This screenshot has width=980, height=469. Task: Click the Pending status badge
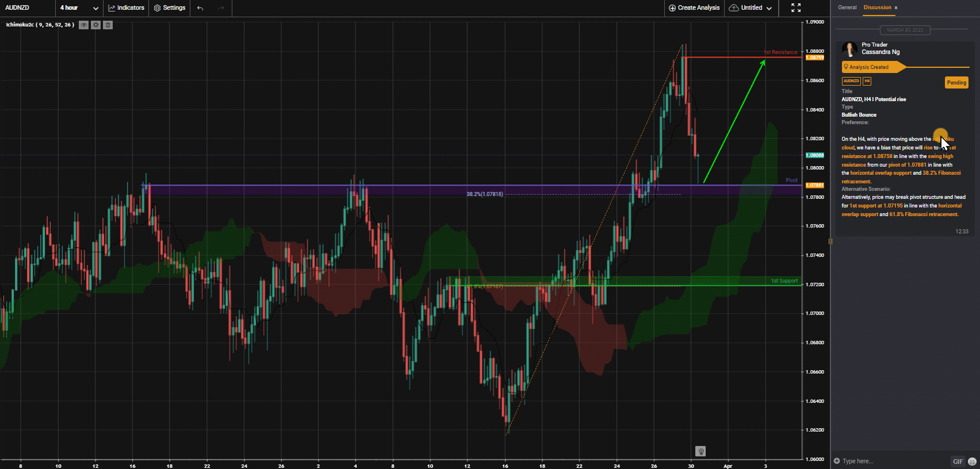956,83
